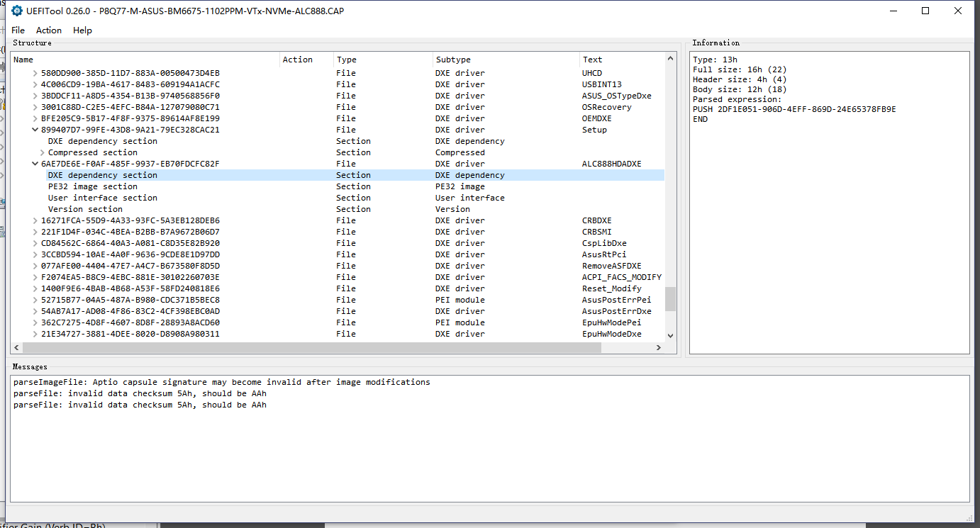Click the third message line about checksum

point(140,405)
